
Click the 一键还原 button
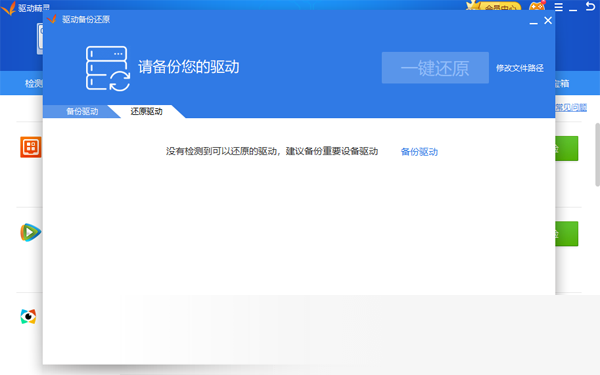(x=435, y=68)
